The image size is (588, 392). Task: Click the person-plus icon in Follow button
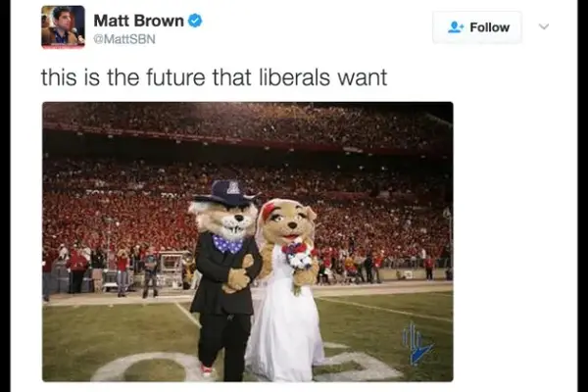click(x=456, y=27)
